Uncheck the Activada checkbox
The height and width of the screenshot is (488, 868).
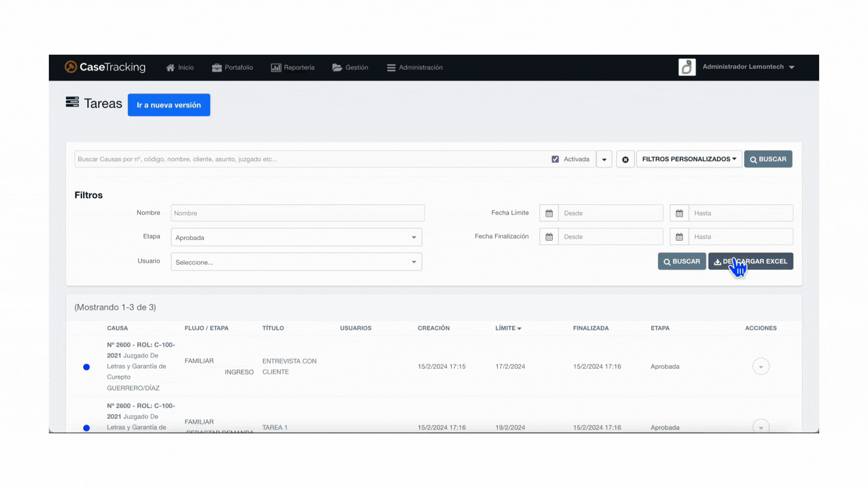555,159
